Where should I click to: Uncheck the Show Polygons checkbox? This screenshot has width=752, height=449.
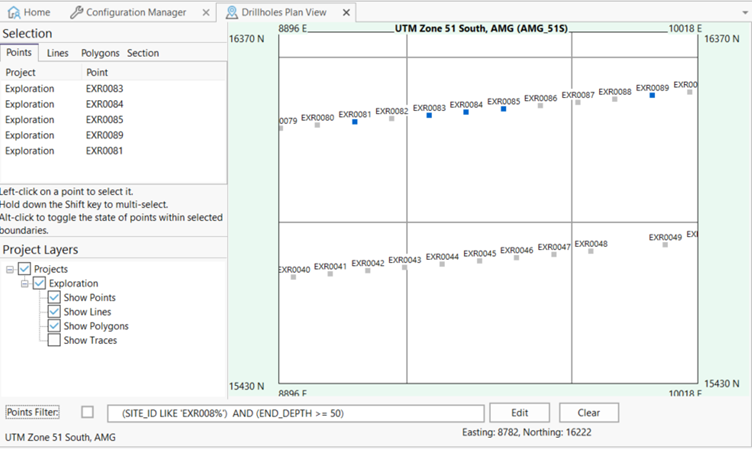click(x=55, y=326)
